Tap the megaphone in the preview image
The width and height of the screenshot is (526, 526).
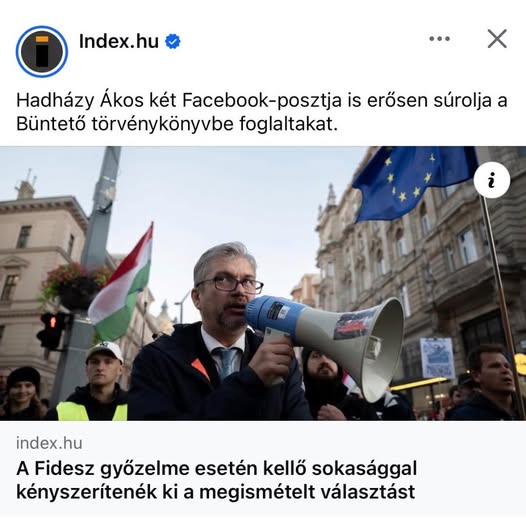pyautogui.click(x=327, y=342)
